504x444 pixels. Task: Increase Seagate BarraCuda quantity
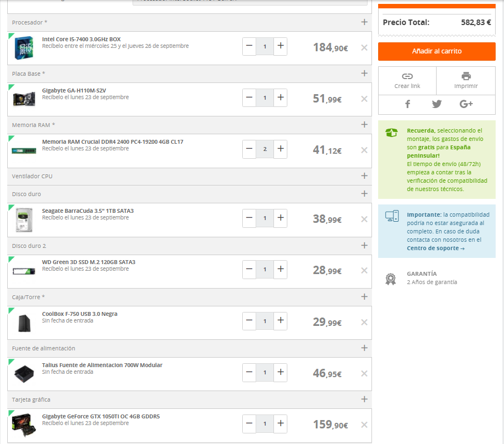pyautogui.click(x=280, y=218)
